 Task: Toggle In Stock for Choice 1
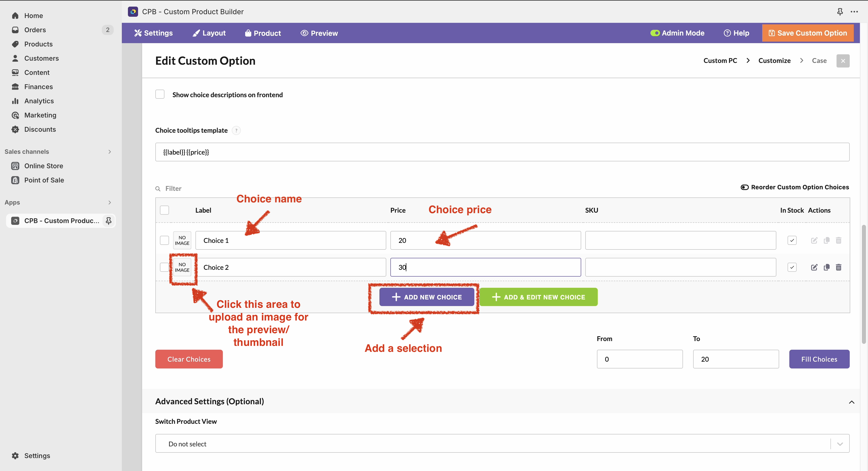(x=792, y=240)
